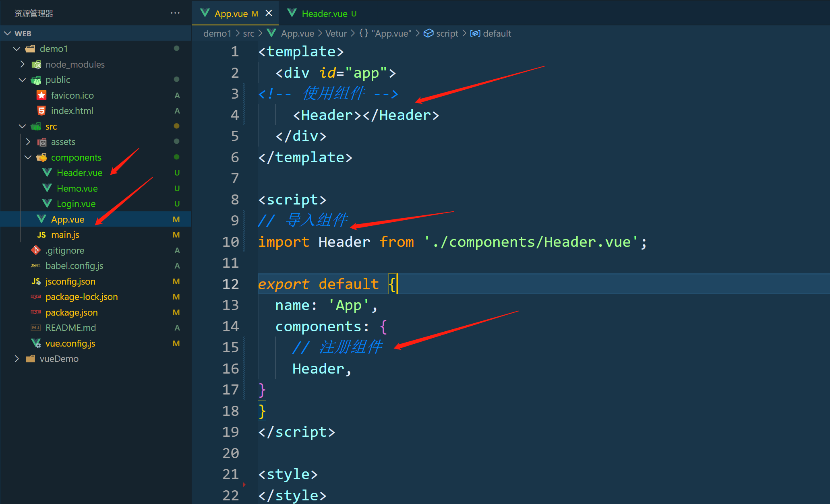Click the components folder icon
830x504 pixels.
coord(42,157)
